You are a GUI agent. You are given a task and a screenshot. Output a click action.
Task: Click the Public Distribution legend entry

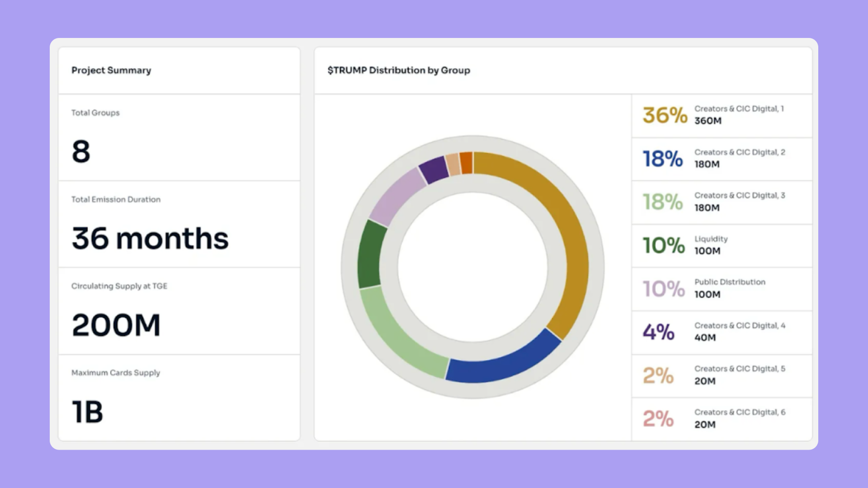722,289
